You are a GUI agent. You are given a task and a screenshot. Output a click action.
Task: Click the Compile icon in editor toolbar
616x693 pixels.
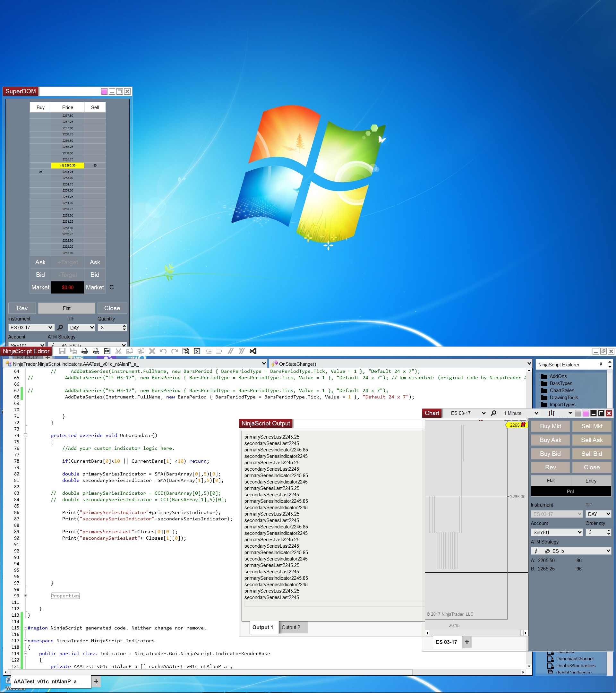(197, 351)
